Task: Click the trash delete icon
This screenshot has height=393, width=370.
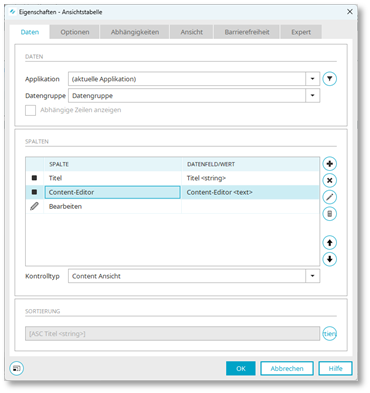Action: [x=329, y=214]
